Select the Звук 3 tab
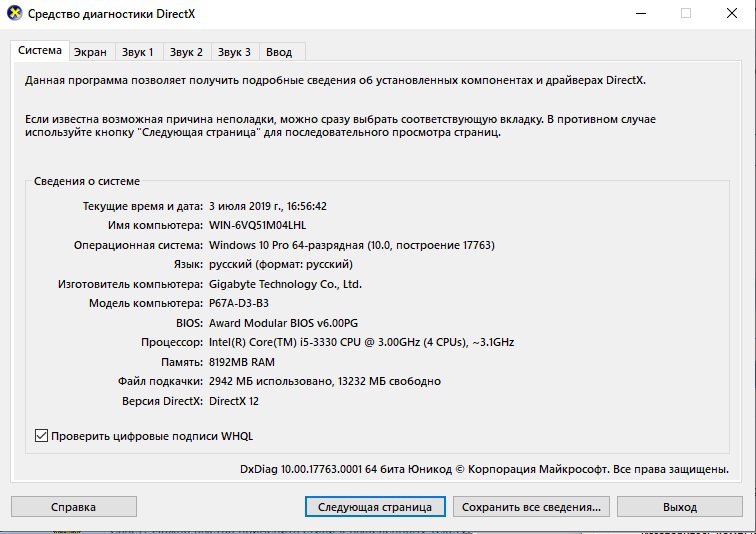Image resolution: width=756 pixels, height=534 pixels. (234, 52)
